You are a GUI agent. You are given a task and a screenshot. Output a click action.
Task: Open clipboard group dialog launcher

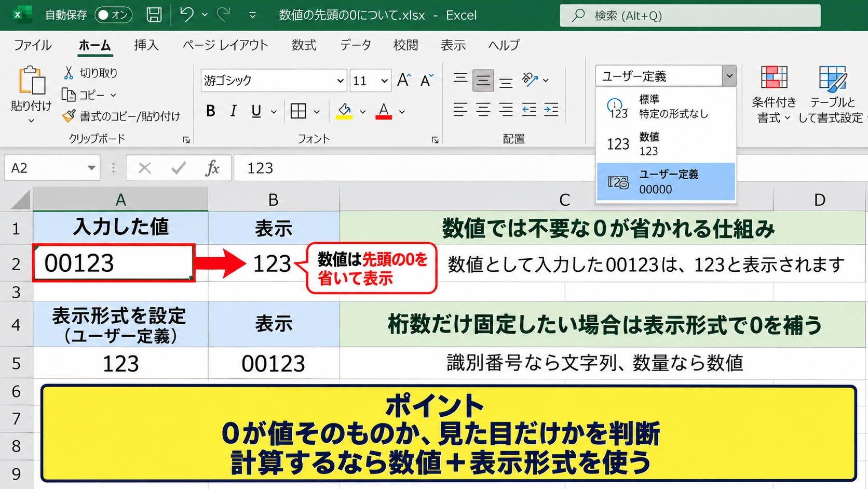186,139
